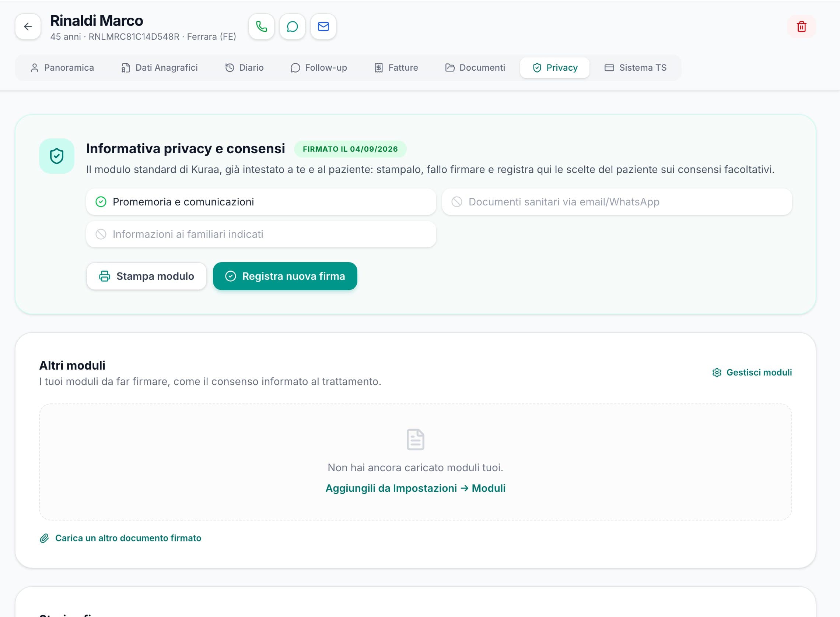Open Gestisci moduli link
This screenshot has height=617, width=840.
(x=752, y=372)
